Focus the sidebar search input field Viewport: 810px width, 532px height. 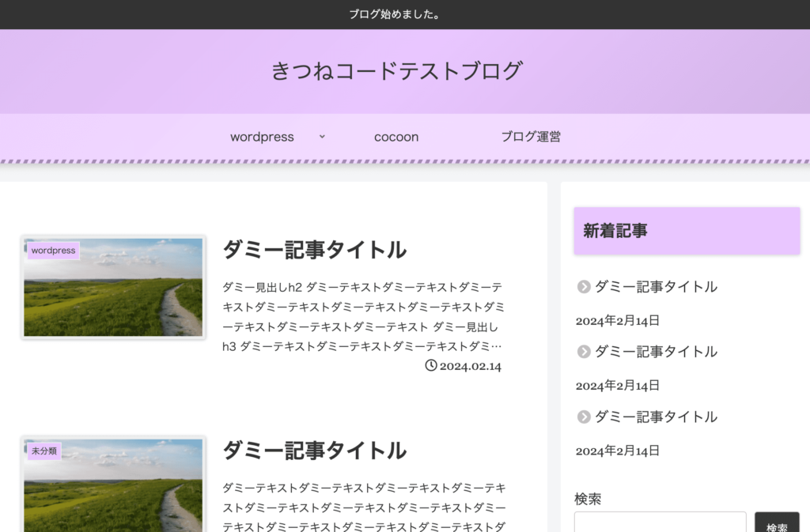(x=660, y=523)
